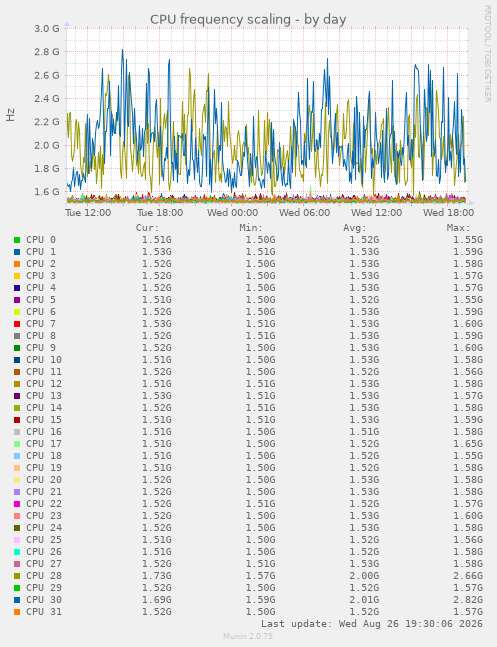The height and width of the screenshot is (647, 497).
Task: Click the 1.60G max value for CPU 7
Action: coord(468,324)
